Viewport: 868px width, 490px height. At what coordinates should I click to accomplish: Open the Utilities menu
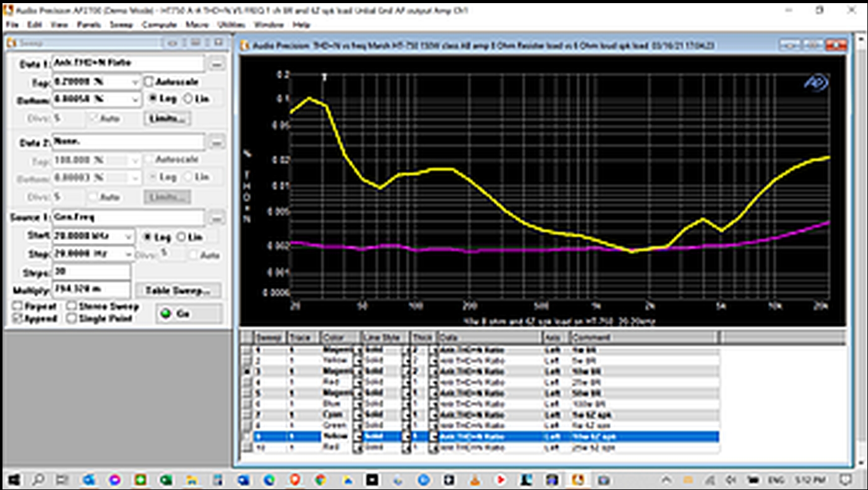[231, 25]
